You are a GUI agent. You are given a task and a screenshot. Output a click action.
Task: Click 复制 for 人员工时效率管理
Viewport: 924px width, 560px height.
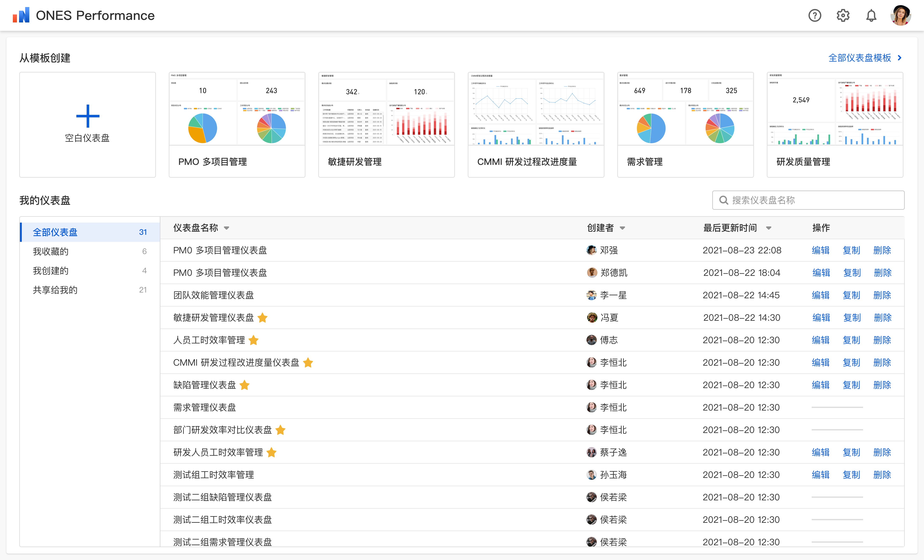click(851, 340)
